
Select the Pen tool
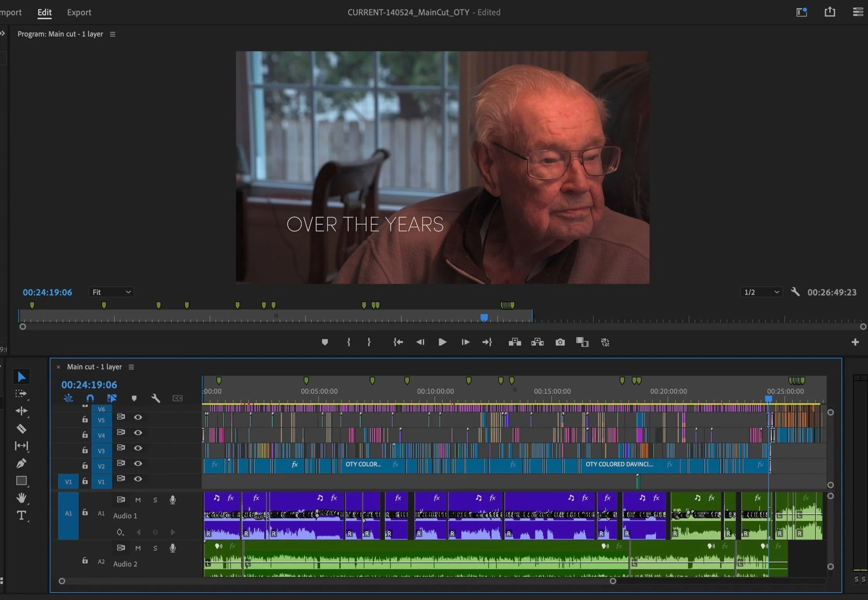coord(21,463)
